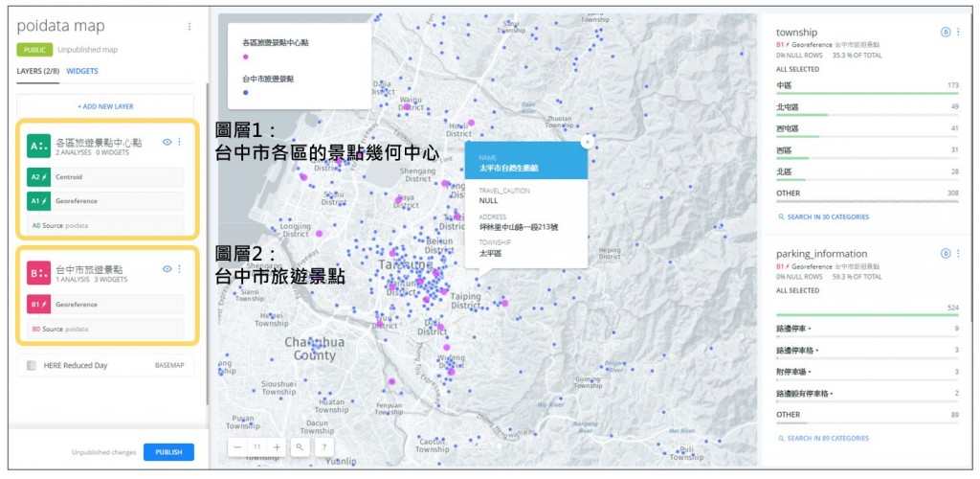Click the green layer A icon
The image size is (980, 479).
point(37,146)
